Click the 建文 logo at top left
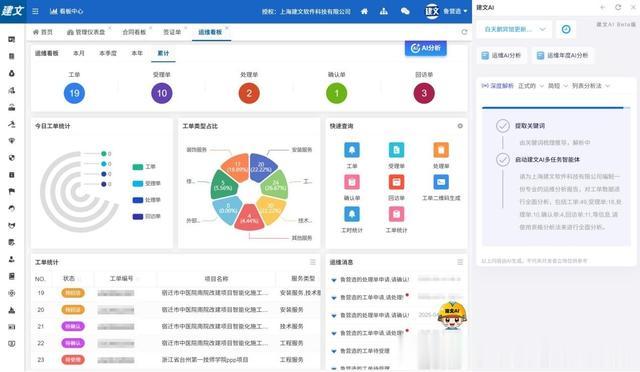This screenshot has width=640, height=372. 13,11
